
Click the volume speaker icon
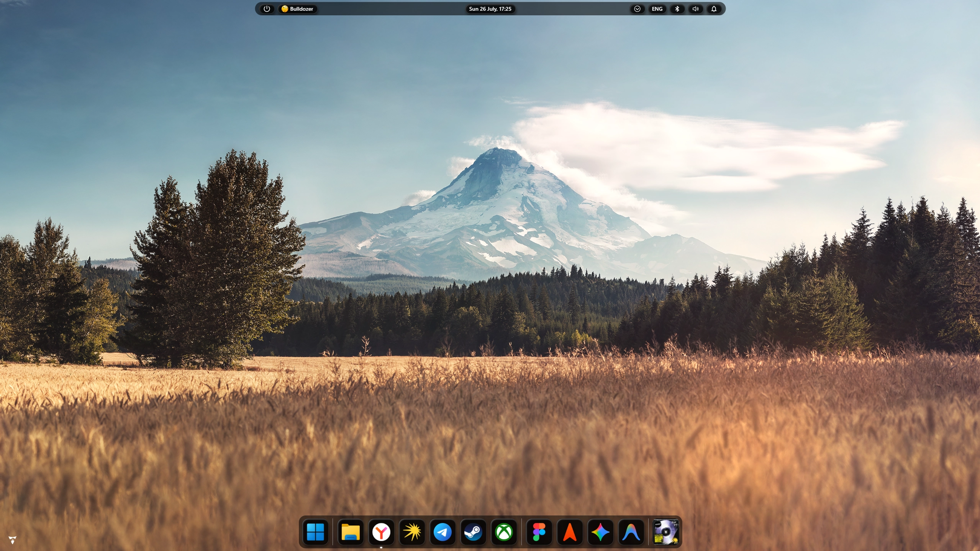(695, 9)
